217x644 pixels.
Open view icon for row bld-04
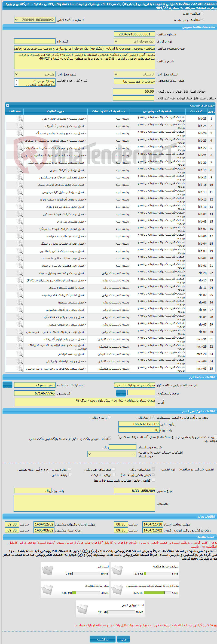tap(20, 244)
